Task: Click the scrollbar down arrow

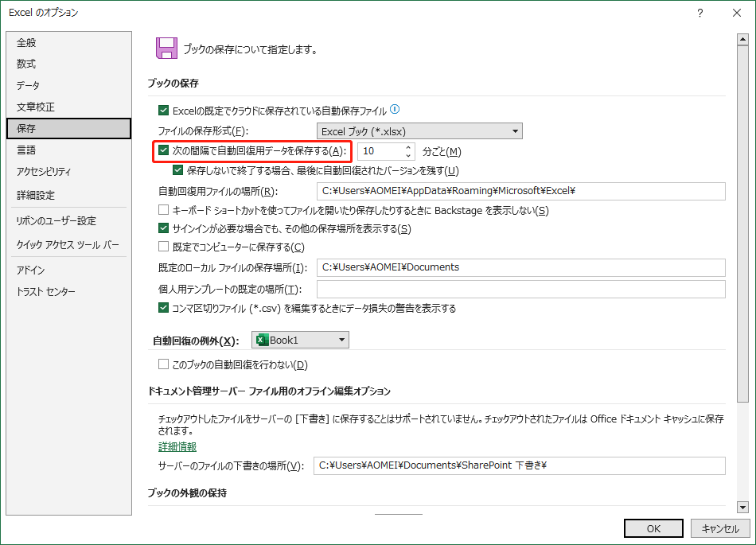Action: (x=742, y=507)
